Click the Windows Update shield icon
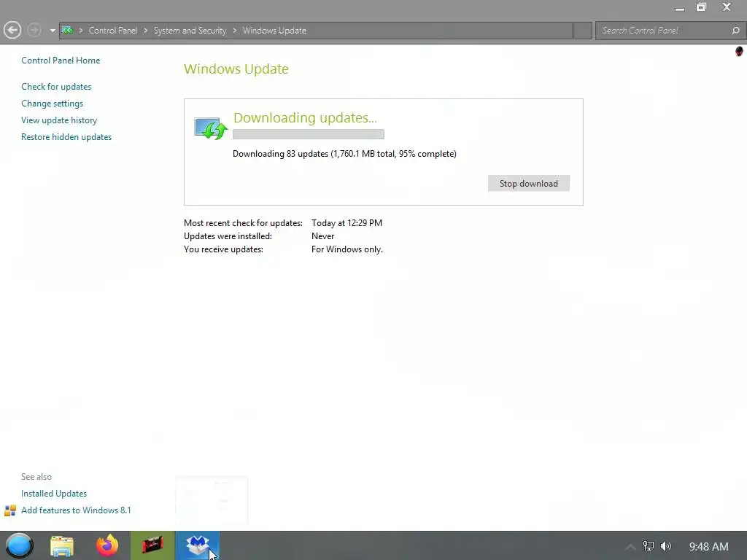This screenshot has width=747, height=560. 211,128
